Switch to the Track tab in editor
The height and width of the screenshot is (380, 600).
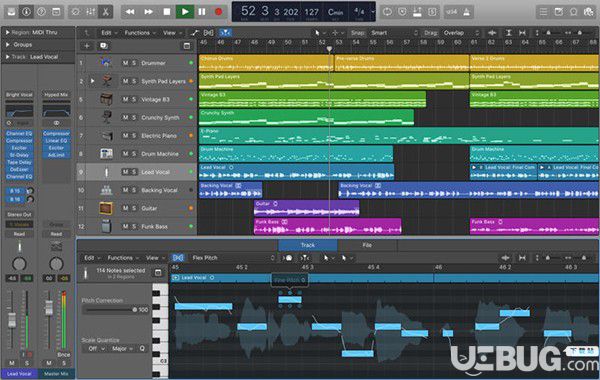click(308, 245)
